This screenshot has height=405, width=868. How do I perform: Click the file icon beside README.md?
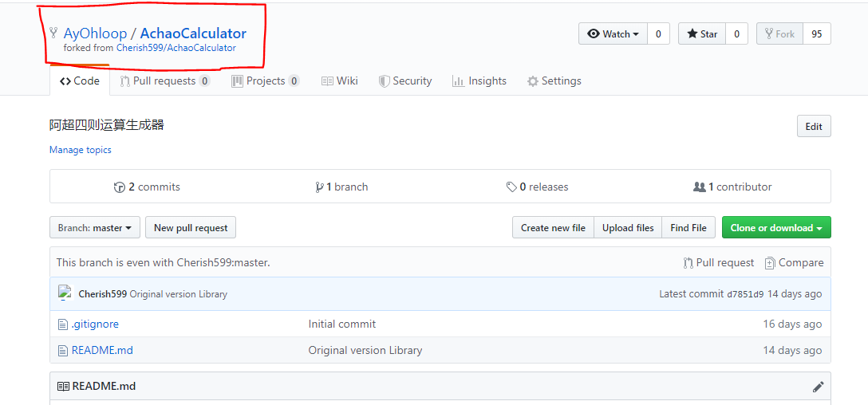(62, 351)
